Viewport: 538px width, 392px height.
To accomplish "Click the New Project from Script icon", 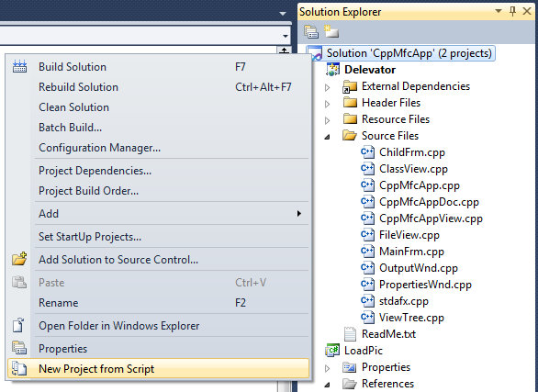I will point(19,368).
